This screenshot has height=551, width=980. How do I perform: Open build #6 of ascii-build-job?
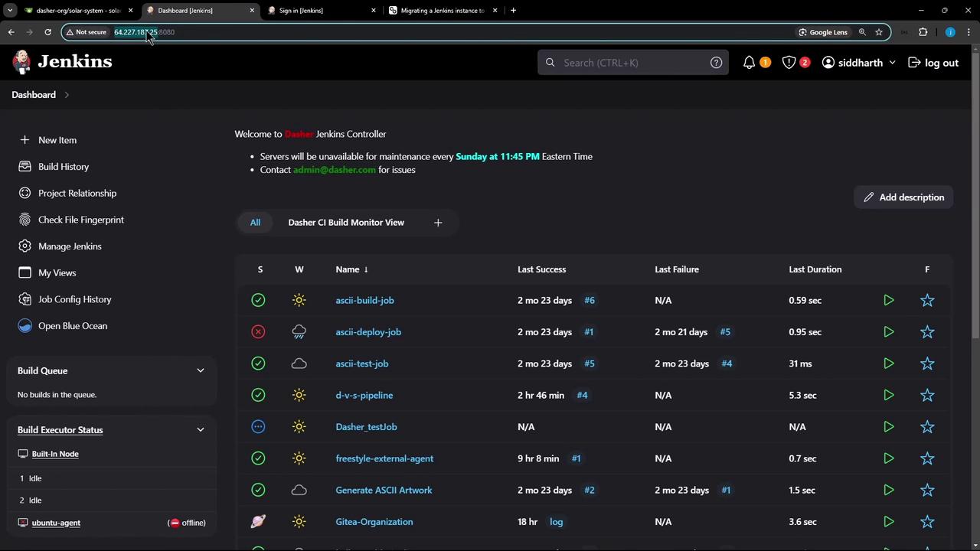pyautogui.click(x=590, y=301)
